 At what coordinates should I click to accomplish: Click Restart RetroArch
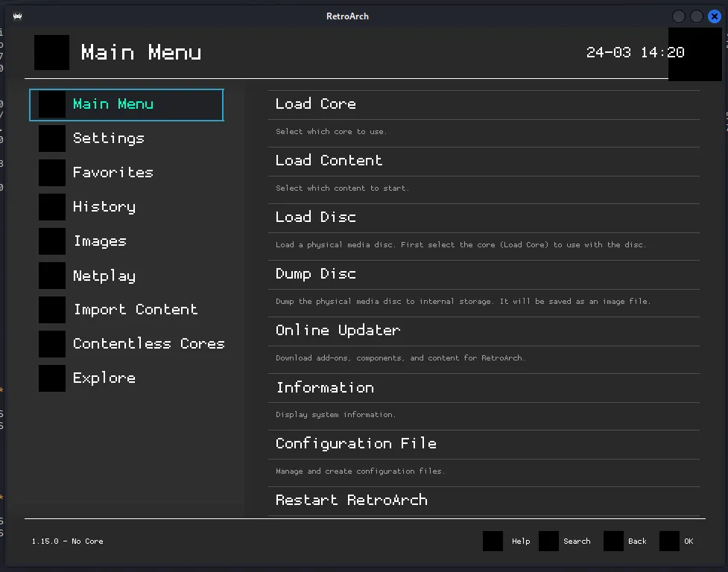pos(351,500)
